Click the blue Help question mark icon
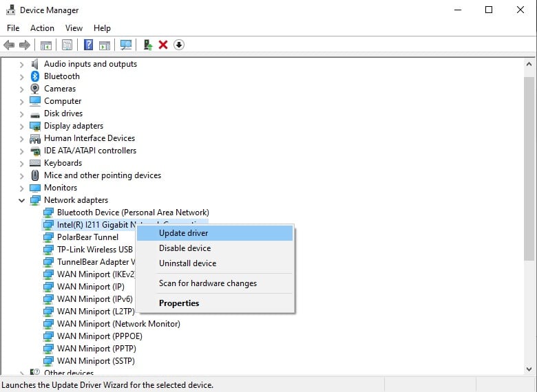Image resolution: width=537 pixels, height=392 pixels. point(88,45)
